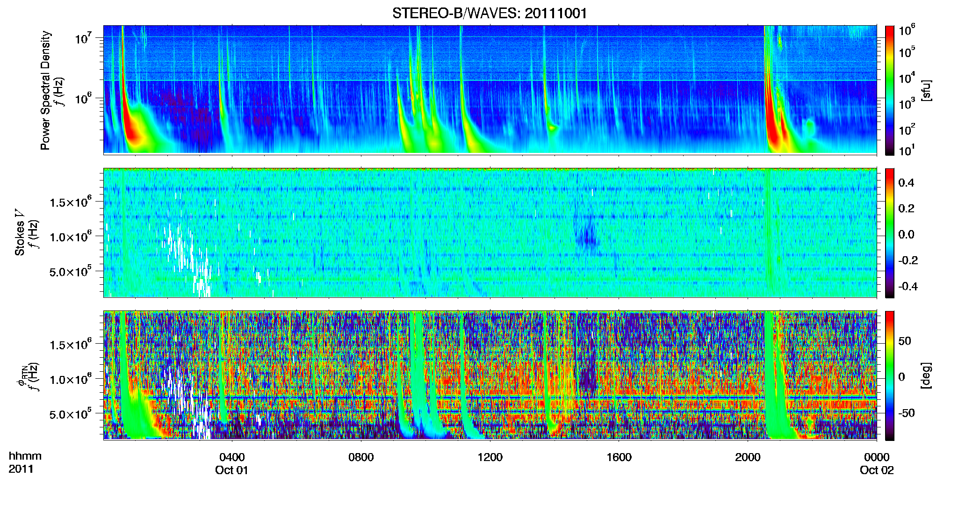Select the 10^5 colorbar tick label
This screenshot has height=505, width=980.
[x=906, y=52]
